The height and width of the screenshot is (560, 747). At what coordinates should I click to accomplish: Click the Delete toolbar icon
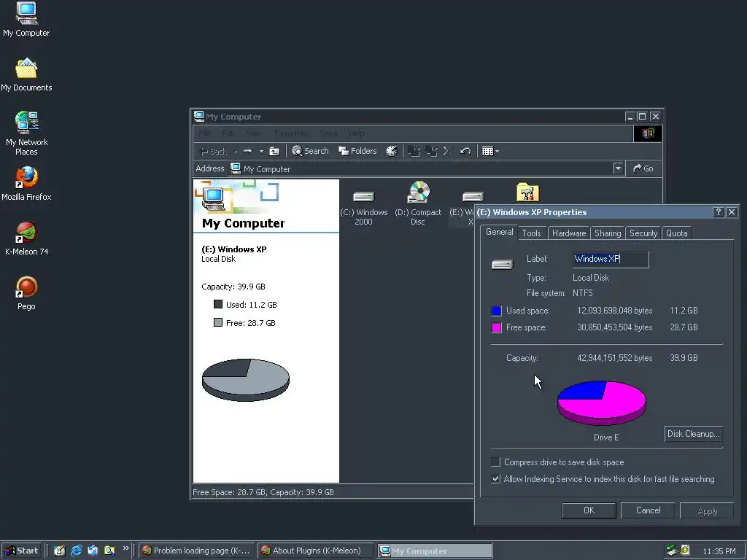point(448,152)
